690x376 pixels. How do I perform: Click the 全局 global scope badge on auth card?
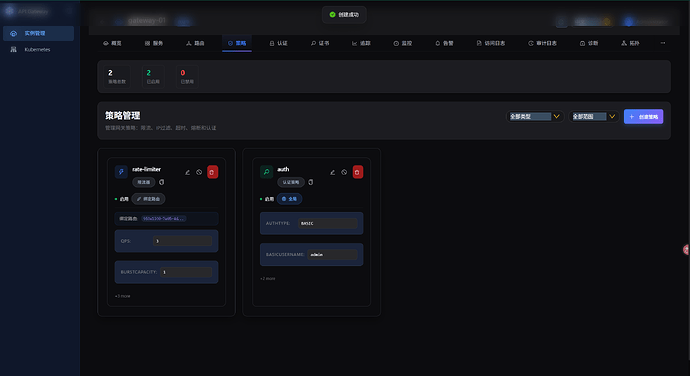point(289,199)
